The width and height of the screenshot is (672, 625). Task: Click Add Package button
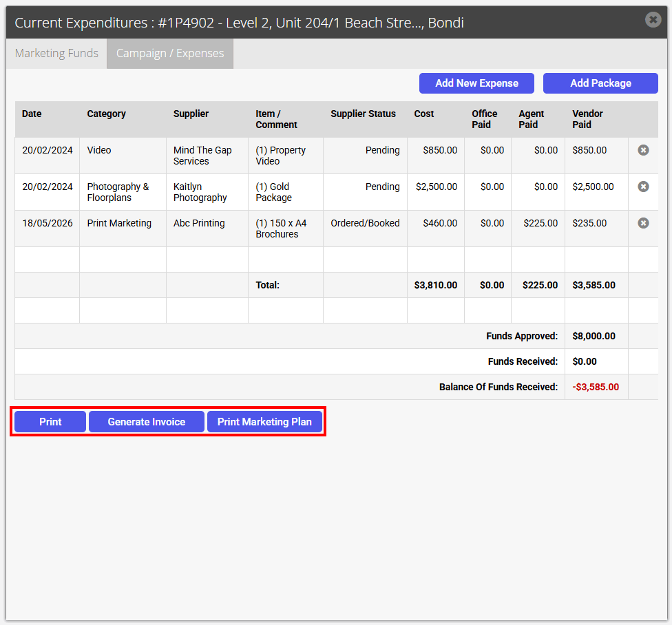[600, 83]
